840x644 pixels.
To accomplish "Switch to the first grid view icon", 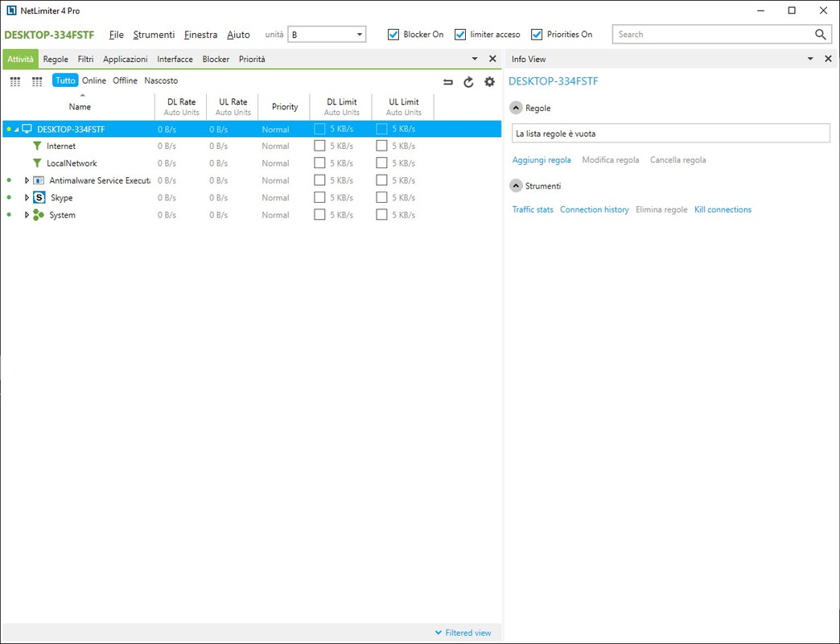I will [15, 81].
